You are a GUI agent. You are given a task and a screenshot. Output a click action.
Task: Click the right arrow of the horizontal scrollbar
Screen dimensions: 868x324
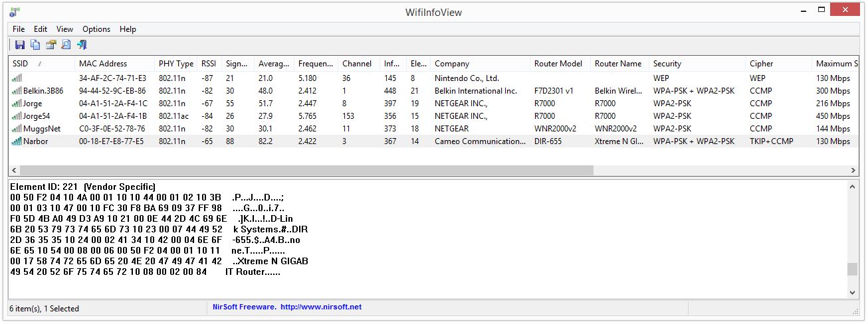[853, 171]
